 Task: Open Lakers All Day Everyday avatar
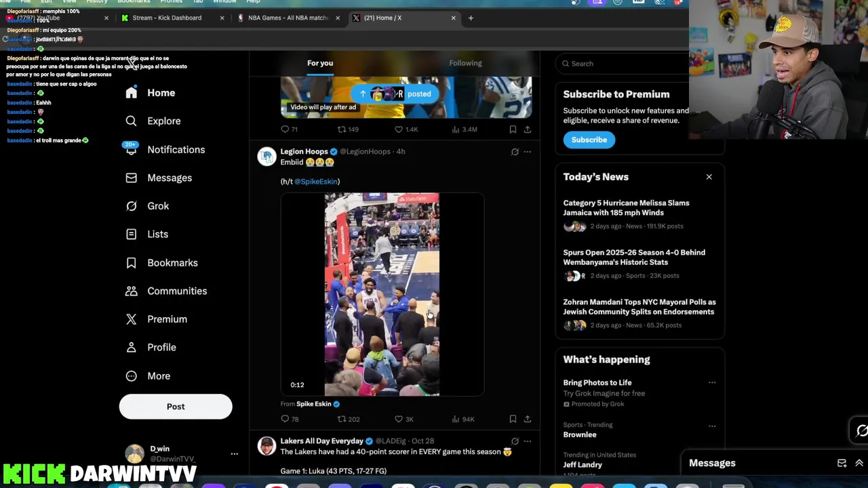pyautogui.click(x=267, y=446)
